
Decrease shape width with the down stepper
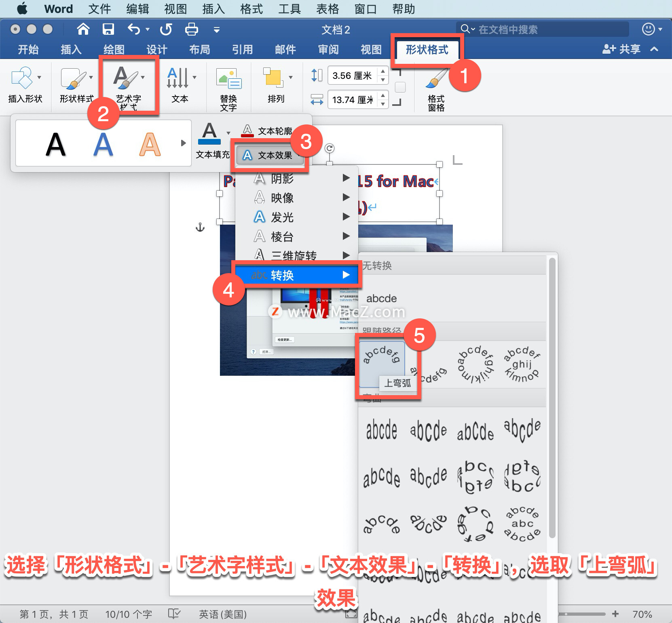(383, 104)
